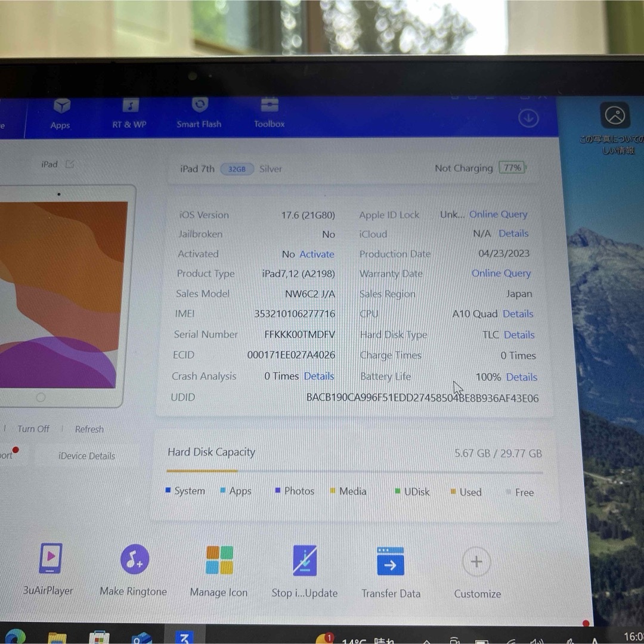The height and width of the screenshot is (644, 644).
Task: Click the edit icon beside the iPad name
Action: coord(70,165)
